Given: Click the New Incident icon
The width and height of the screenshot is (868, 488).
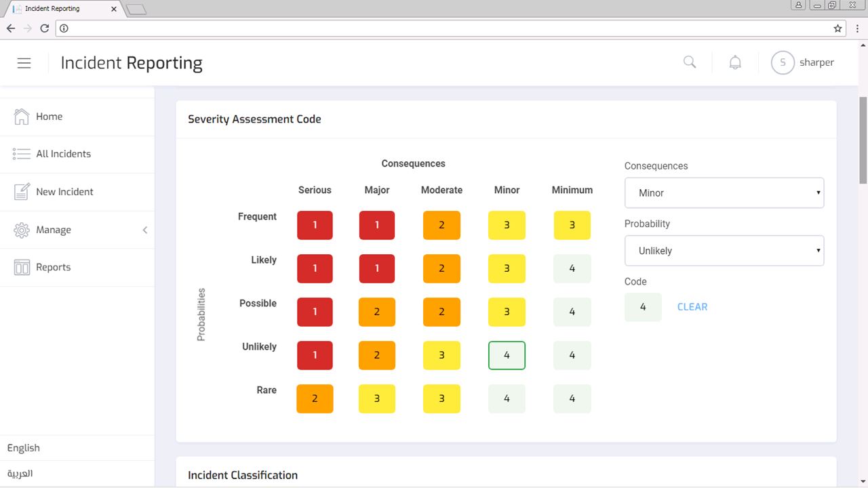Looking at the screenshot, I should point(22,192).
